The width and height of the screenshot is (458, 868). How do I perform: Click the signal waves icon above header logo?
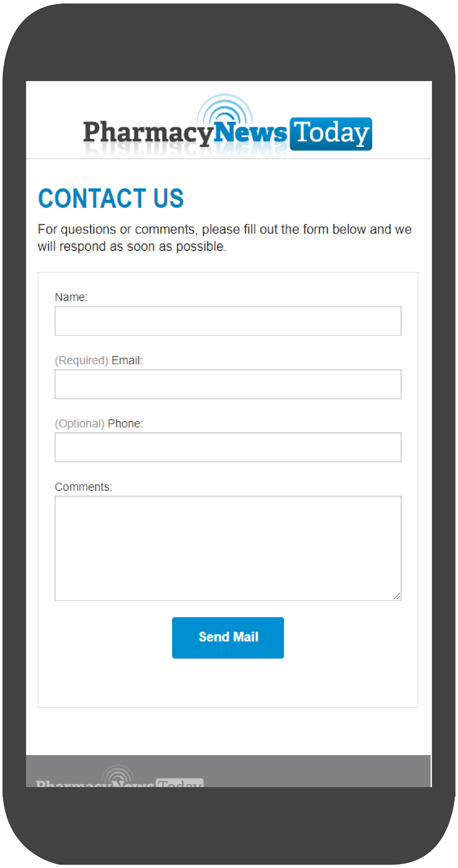(x=225, y=109)
